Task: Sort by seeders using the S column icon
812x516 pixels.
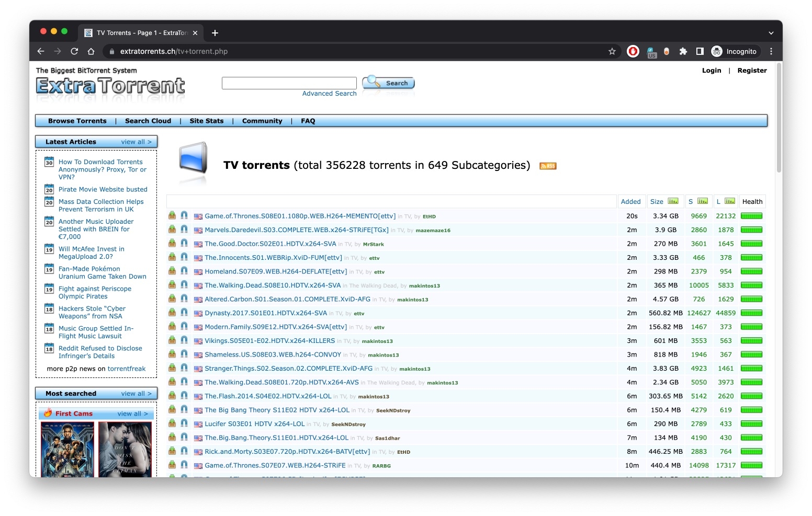Action: [703, 201]
